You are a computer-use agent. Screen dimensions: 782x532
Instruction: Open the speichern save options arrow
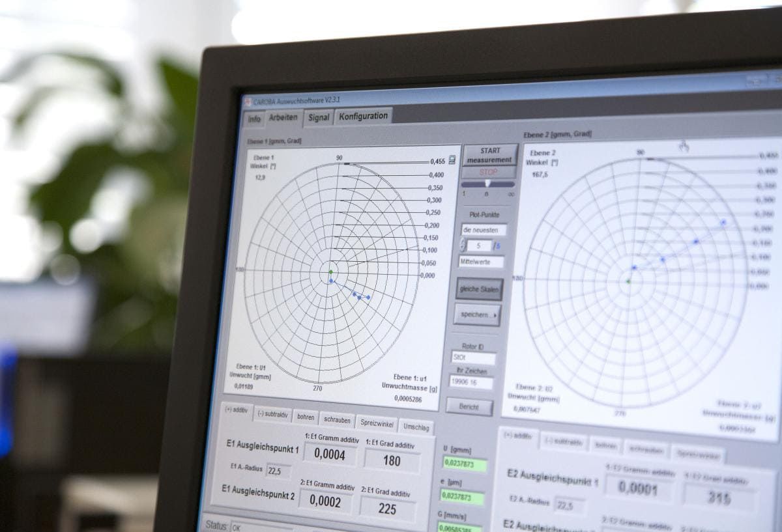click(493, 315)
